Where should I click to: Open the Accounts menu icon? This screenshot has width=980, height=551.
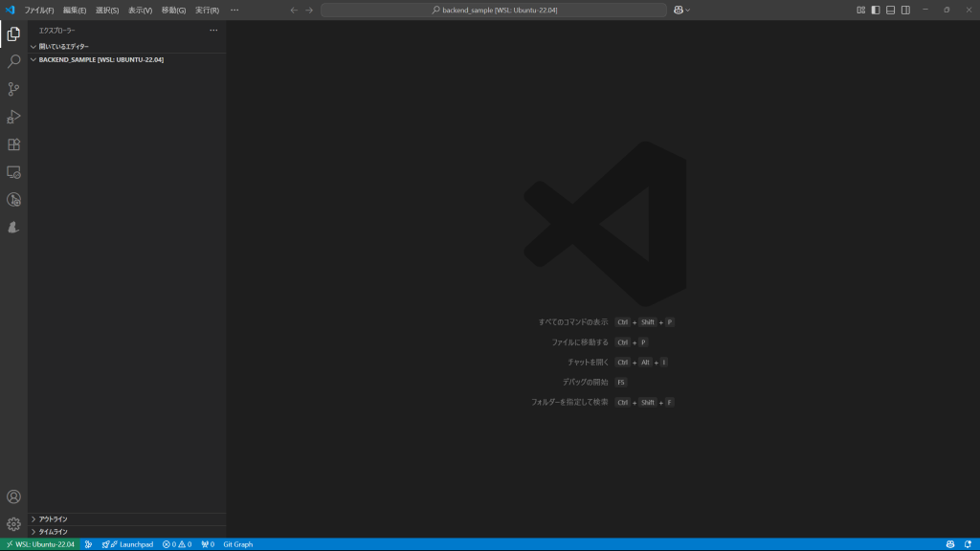13,496
